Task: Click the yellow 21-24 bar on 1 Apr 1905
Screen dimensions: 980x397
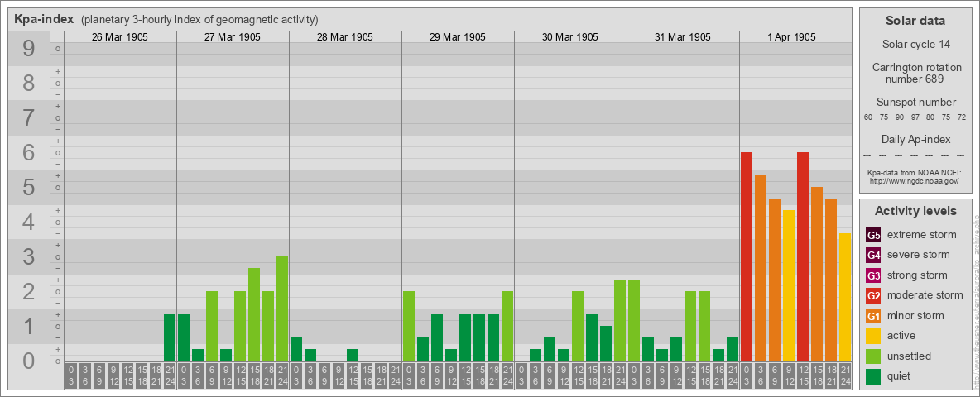Action: click(x=845, y=298)
